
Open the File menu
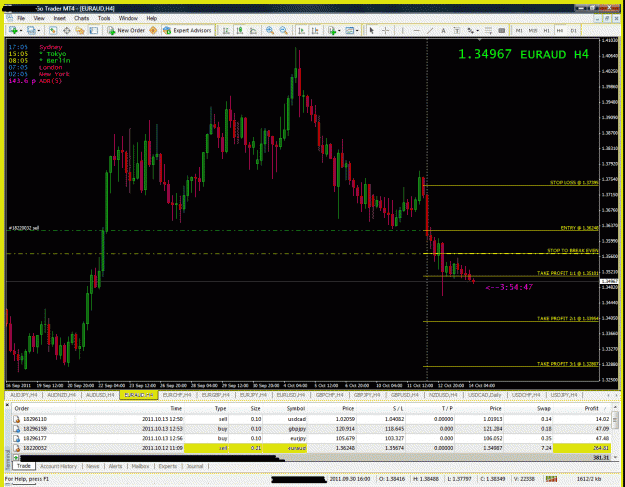click(x=21, y=18)
